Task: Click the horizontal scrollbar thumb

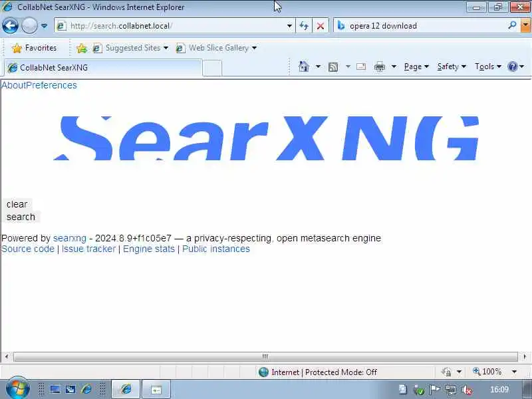Action: point(265,356)
